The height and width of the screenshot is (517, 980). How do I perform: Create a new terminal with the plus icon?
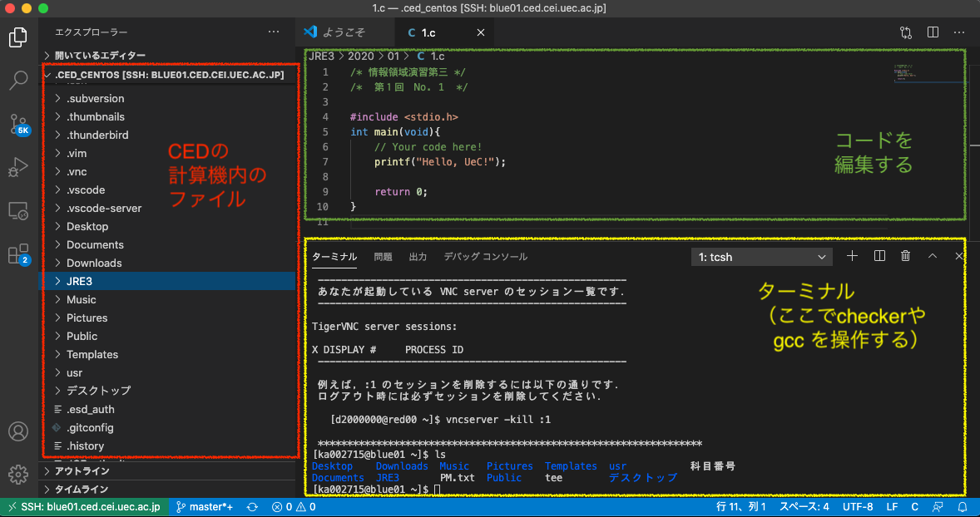pyautogui.click(x=852, y=256)
